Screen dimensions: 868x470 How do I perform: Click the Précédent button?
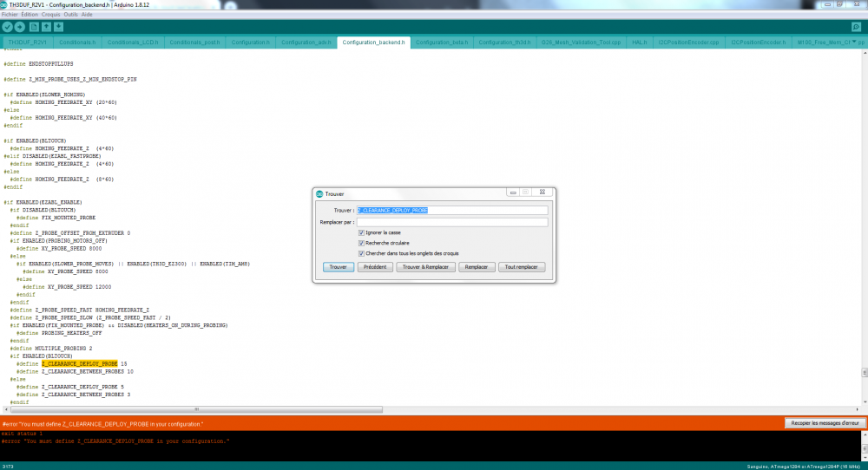[375, 267]
